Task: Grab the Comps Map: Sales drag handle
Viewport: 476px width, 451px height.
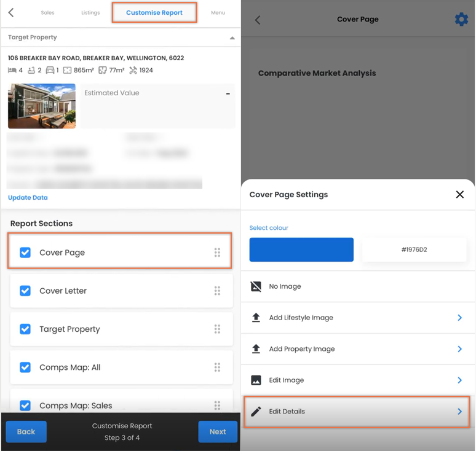Action: [217, 405]
